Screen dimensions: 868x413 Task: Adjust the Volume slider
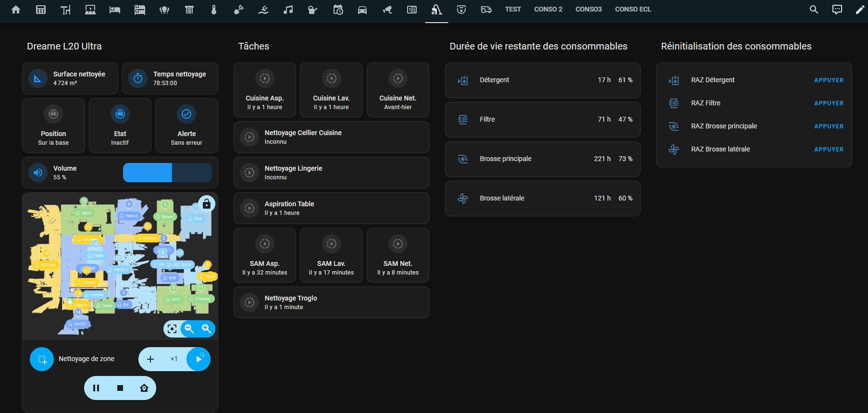click(167, 173)
